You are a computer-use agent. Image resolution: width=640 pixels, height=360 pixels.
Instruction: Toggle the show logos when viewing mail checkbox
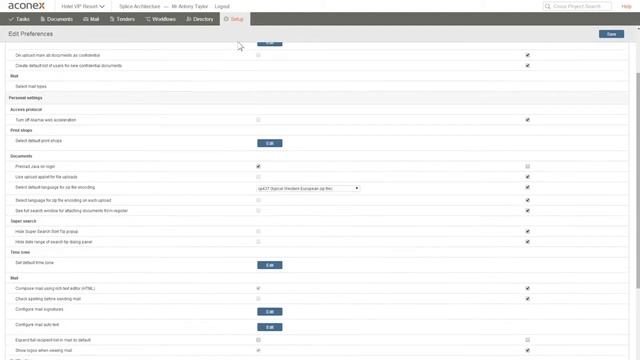(258, 350)
